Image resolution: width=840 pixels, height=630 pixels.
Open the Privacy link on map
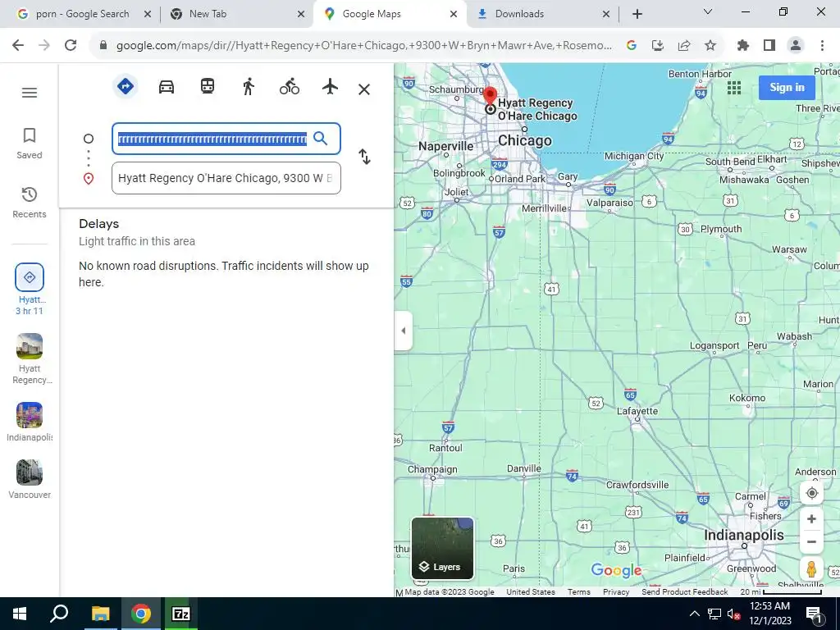pyautogui.click(x=616, y=592)
